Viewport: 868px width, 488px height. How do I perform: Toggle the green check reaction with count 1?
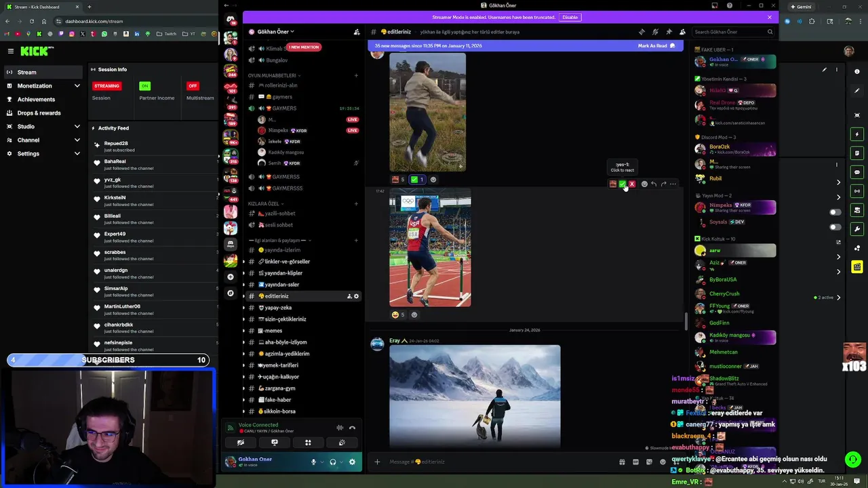(x=417, y=180)
